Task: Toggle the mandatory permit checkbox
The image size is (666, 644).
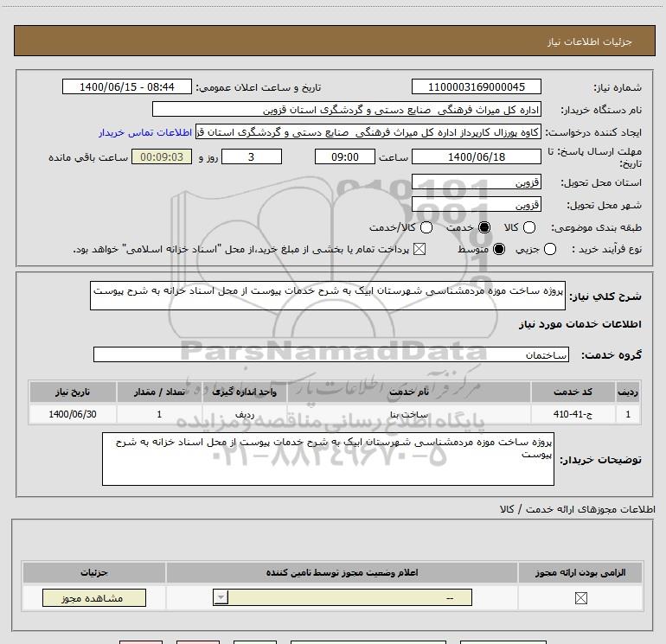Action: point(580,598)
